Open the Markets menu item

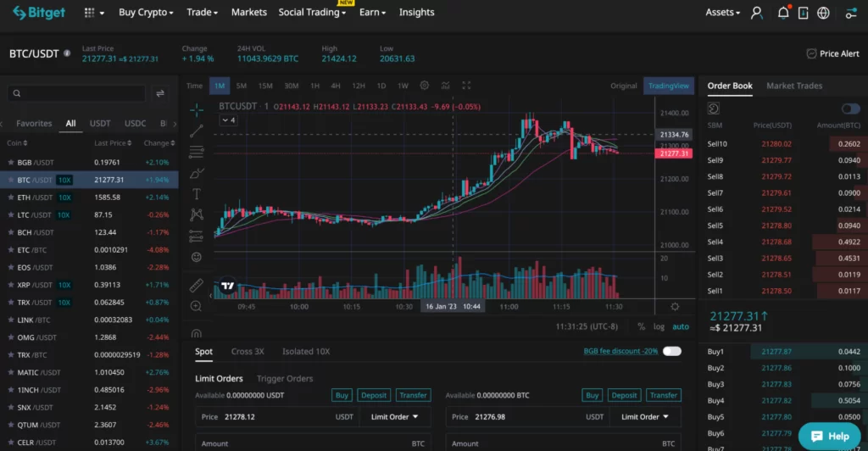coord(248,12)
